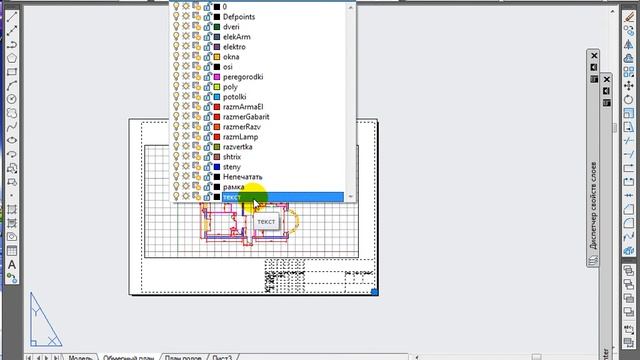
Task: Choose the razmerGabarit layer from list
Action: coord(246,117)
